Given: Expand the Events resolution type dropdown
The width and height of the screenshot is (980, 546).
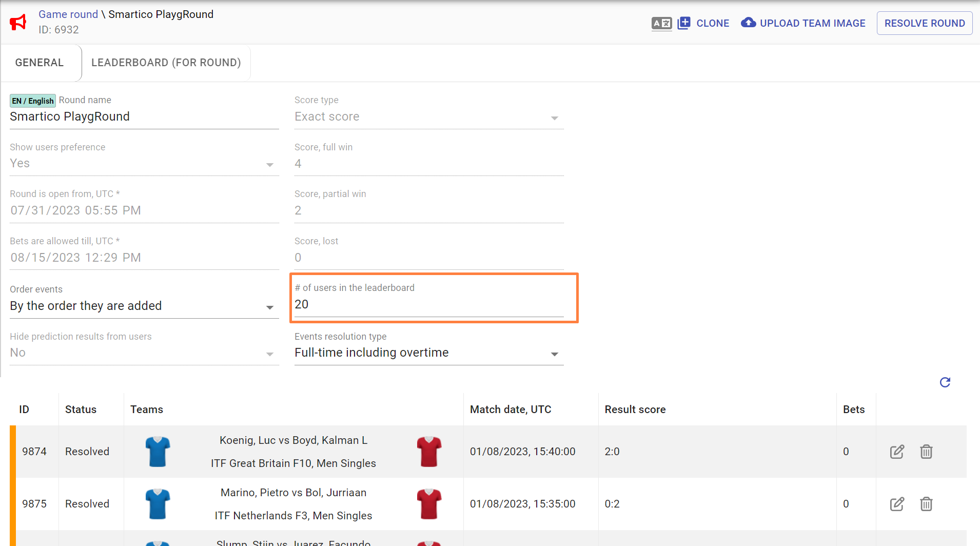Looking at the screenshot, I should tap(428, 353).
